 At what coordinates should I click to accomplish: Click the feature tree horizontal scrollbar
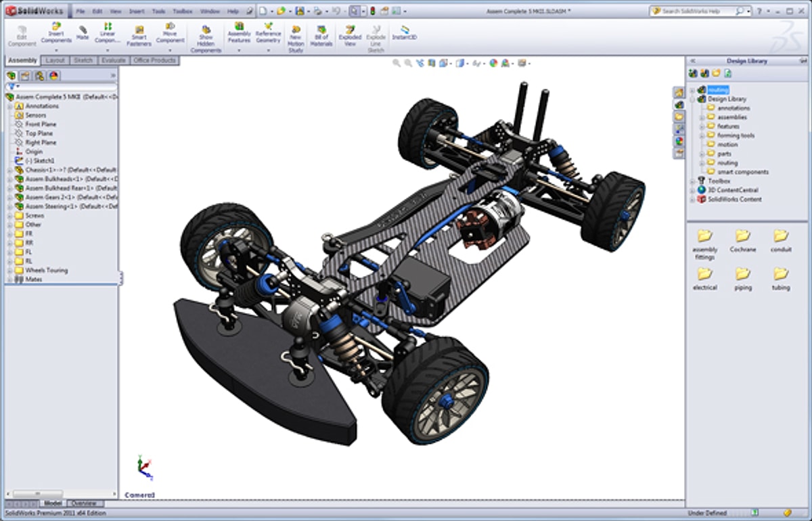coord(38,494)
